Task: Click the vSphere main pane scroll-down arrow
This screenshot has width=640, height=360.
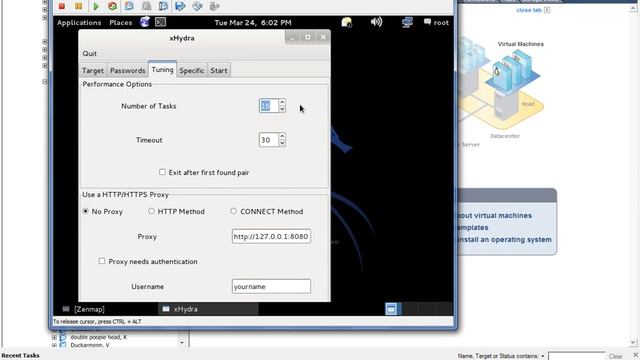Action: [x=633, y=342]
